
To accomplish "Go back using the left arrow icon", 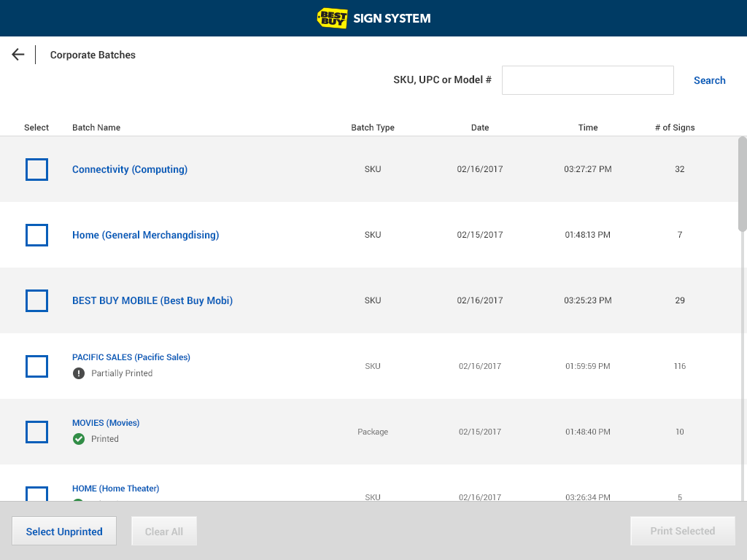I will (x=18, y=55).
